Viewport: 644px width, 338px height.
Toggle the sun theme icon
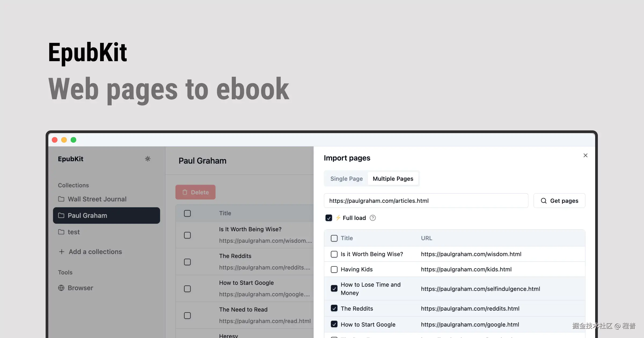coord(148,159)
